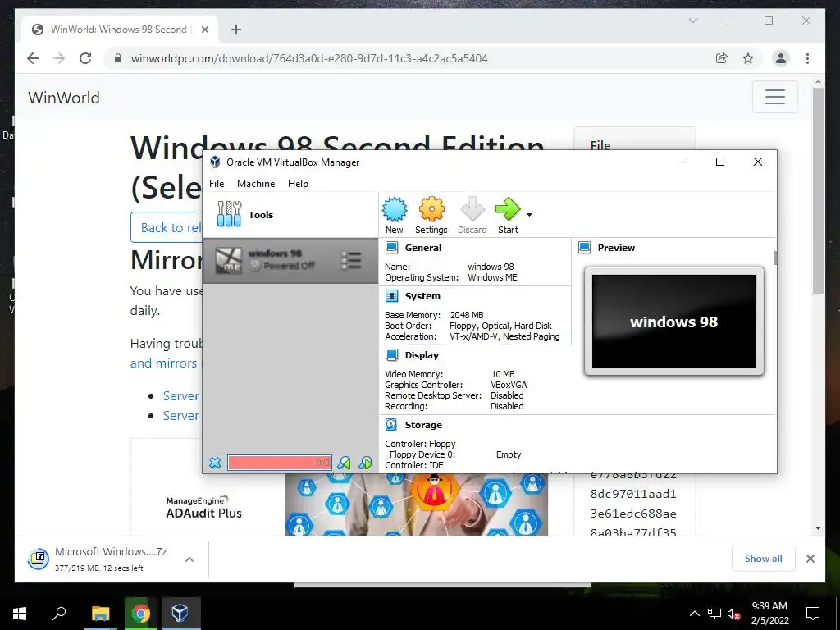This screenshot has height=630, width=840.
Task: Click the windows 98 preview thumbnail
Action: tap(674, 322)
